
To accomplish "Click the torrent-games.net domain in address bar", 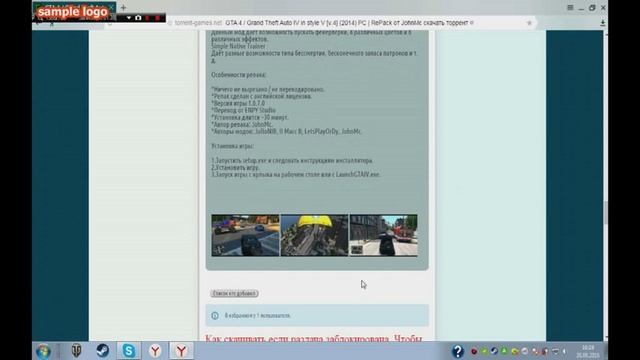I will tap(198, 23).
